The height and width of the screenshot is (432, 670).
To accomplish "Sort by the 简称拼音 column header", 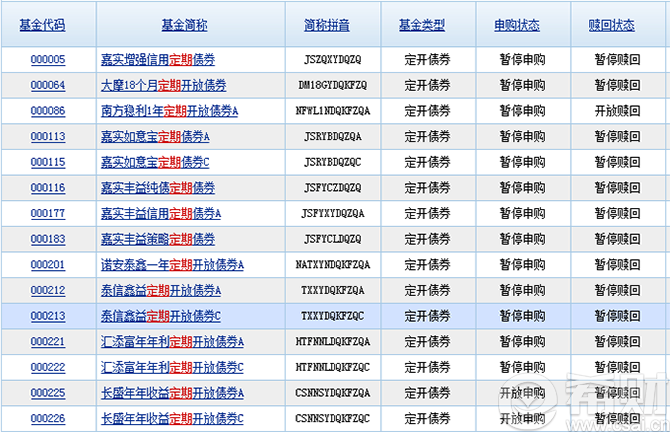I will pos(327,25).
